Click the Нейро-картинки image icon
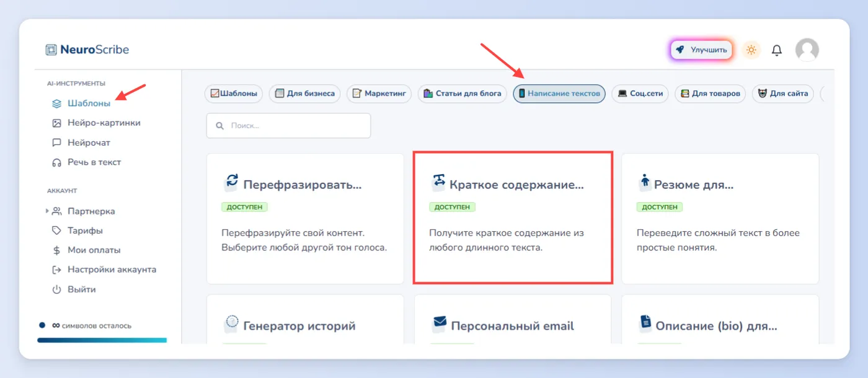Screen dimensions: 868x378 [x=56, y=123]
